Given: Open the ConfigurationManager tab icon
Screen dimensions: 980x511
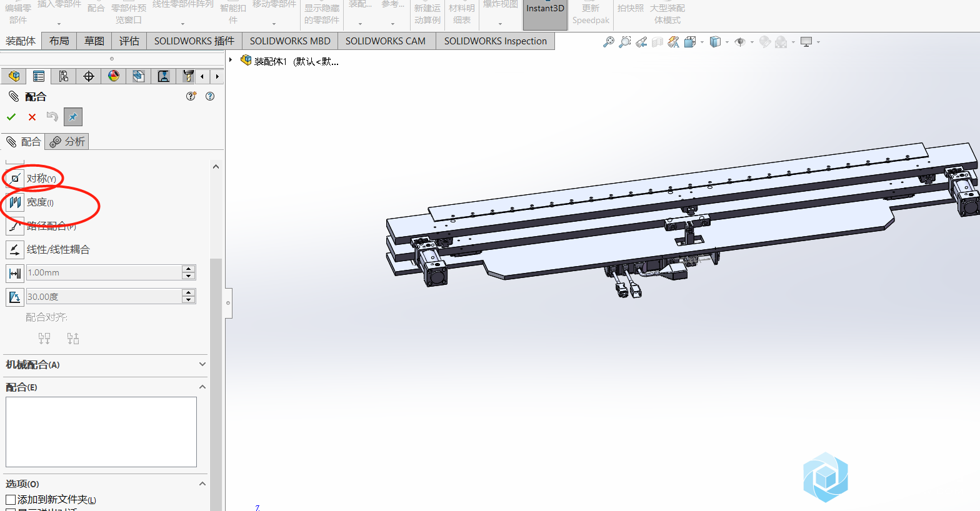Looking at the screenshot, I should tap(64, 76).
